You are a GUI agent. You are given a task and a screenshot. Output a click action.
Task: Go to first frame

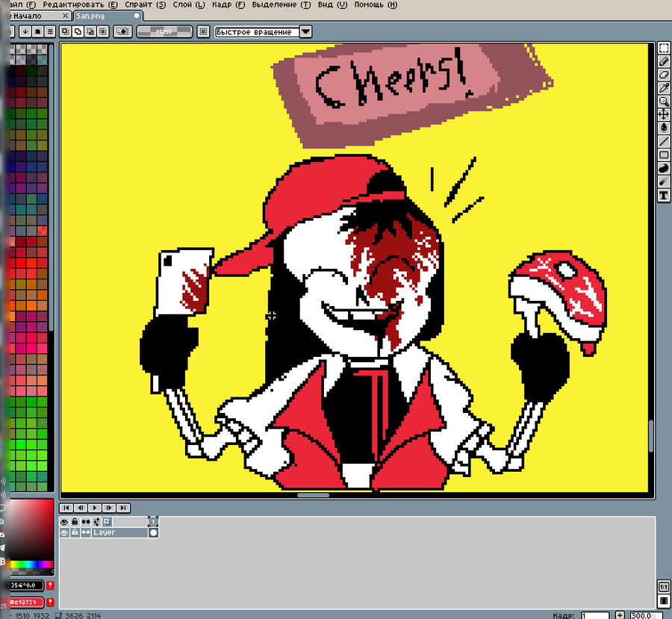pos(66,508)
